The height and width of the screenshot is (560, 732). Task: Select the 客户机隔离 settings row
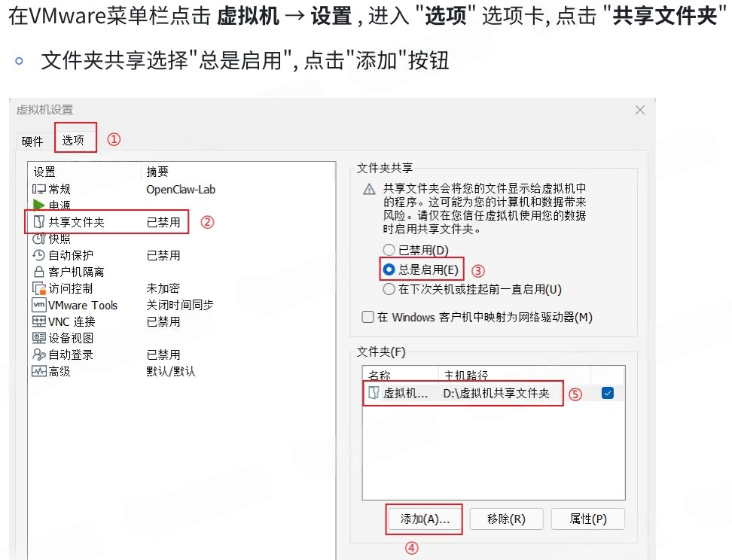click(181, 272)
